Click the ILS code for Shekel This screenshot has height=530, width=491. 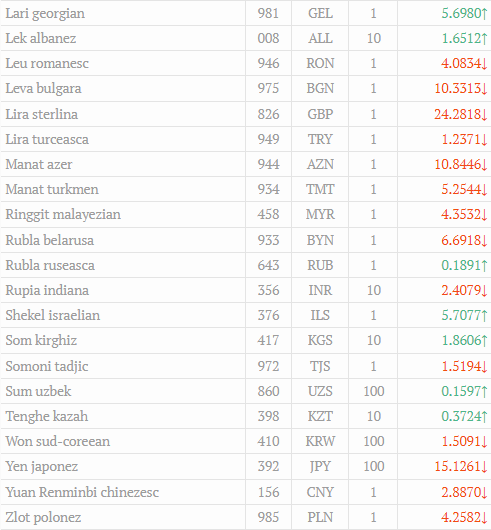click(320, 315)
